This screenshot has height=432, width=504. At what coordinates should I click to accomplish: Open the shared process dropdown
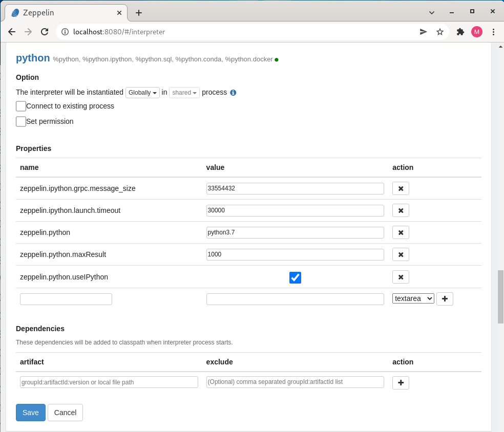pos(184,93)
